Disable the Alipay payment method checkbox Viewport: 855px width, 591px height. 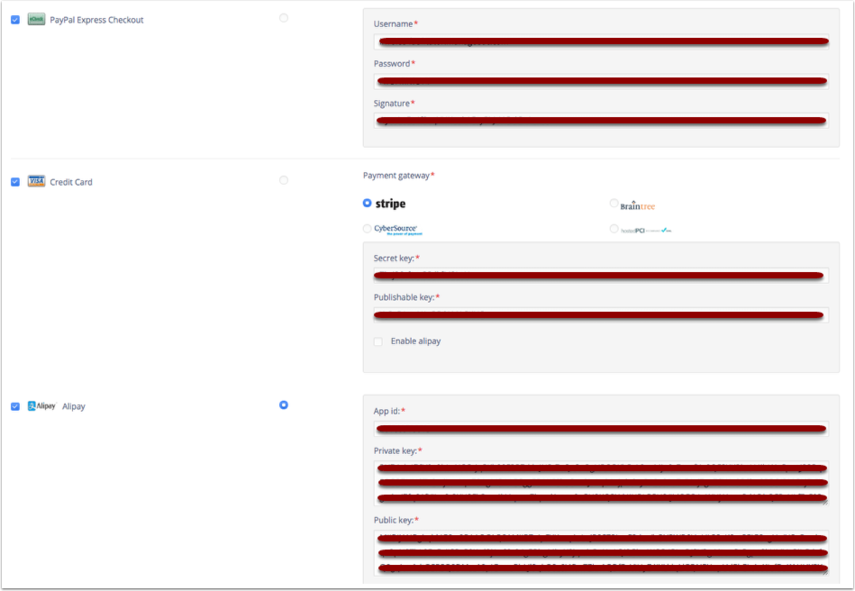(x=15, y=406)
